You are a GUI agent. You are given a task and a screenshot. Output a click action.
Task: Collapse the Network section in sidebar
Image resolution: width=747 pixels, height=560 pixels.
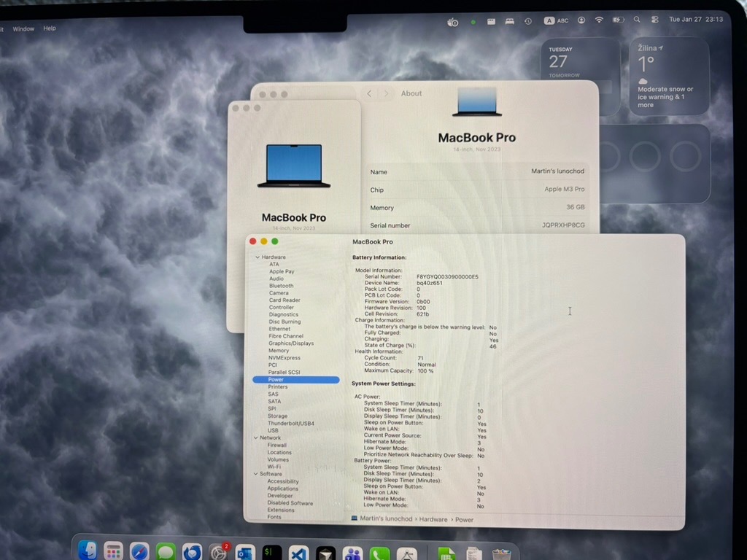[256, 437]
